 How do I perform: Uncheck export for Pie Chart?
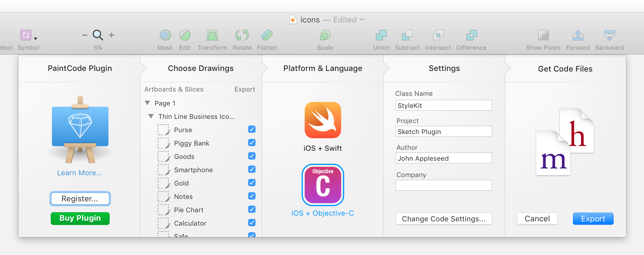(252, 210)
